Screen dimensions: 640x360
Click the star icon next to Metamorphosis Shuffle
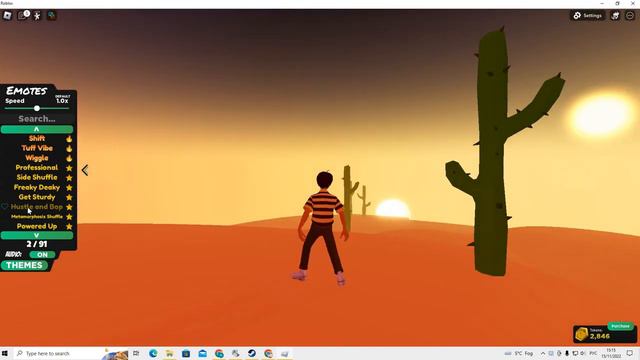(x=69, y=217)
